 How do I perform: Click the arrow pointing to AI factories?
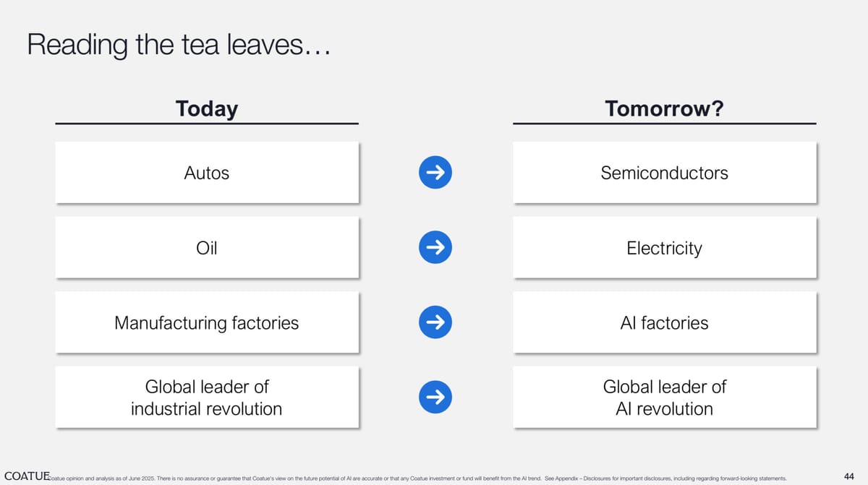435,322
